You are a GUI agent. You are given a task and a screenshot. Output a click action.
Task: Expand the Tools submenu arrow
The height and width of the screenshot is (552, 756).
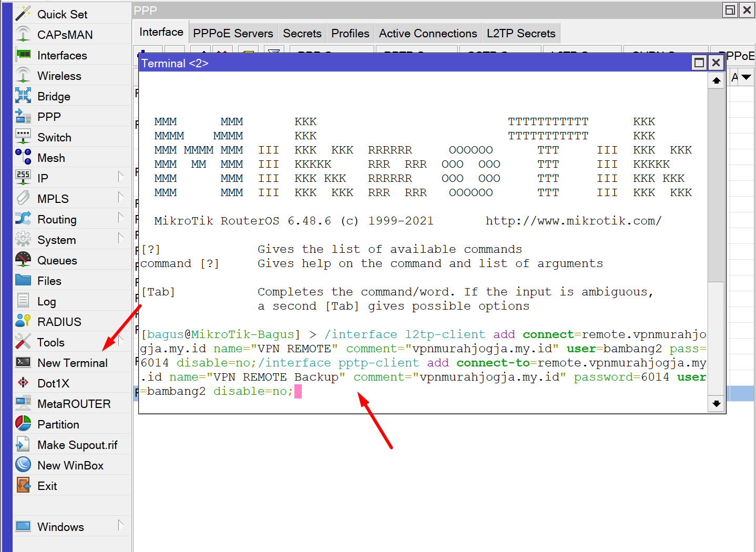121,340
